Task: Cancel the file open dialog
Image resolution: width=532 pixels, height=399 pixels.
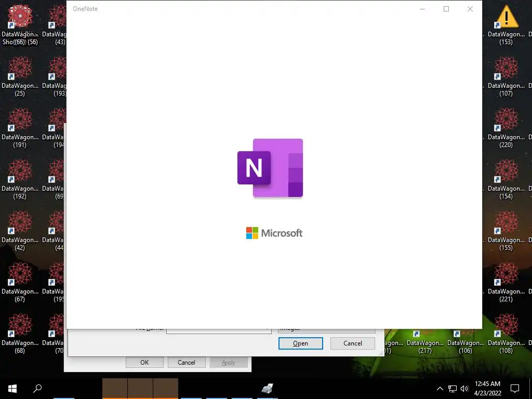Action: 353,343
